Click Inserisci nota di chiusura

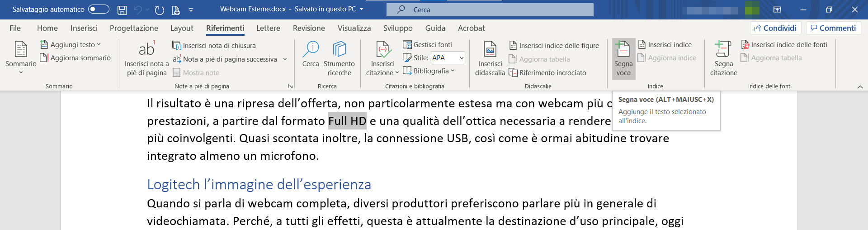click(214, 45)
